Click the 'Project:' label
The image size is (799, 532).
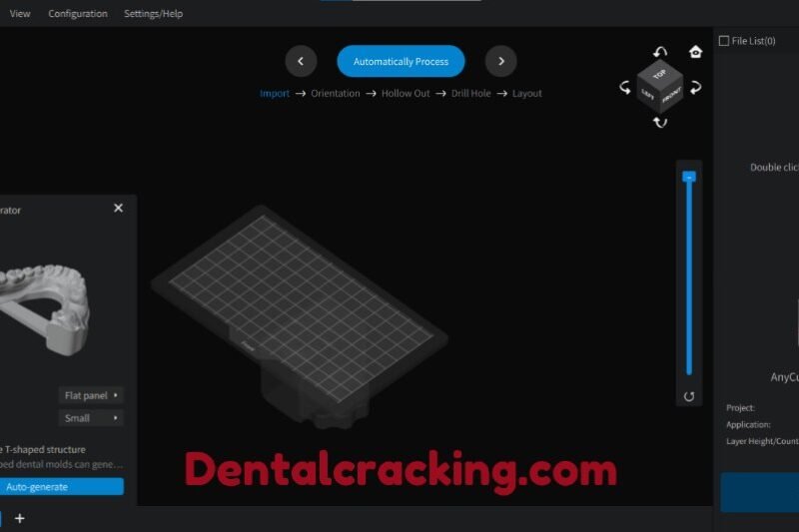(740, 408)
